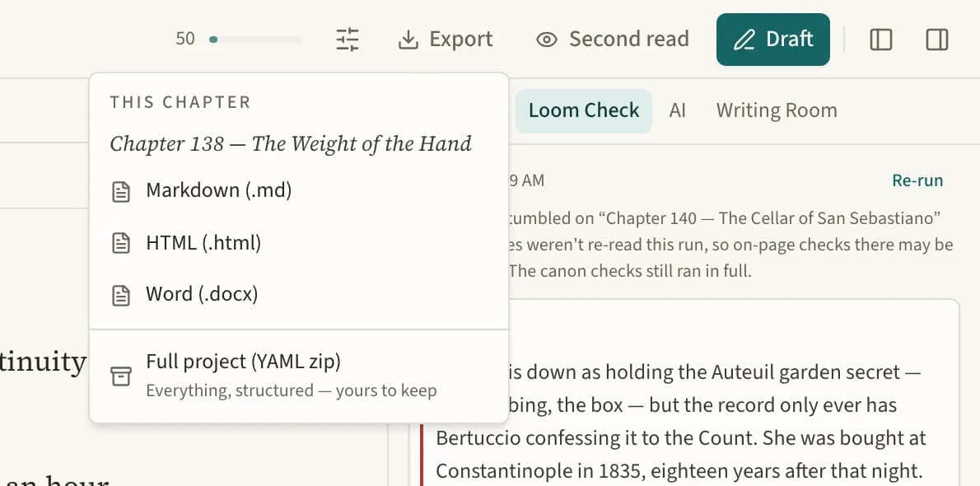
Task: Click the archive box icon for Full project
Action: 121,376
